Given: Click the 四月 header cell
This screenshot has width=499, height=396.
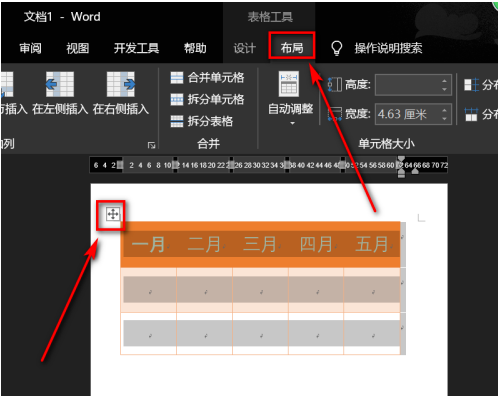Looking at the screenshot, I should tap(316, 244).
